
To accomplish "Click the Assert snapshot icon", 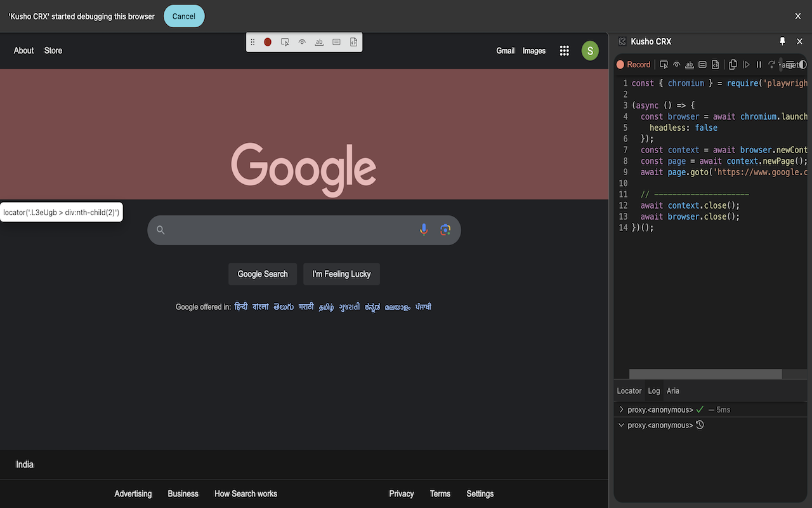I will [716, 64].
